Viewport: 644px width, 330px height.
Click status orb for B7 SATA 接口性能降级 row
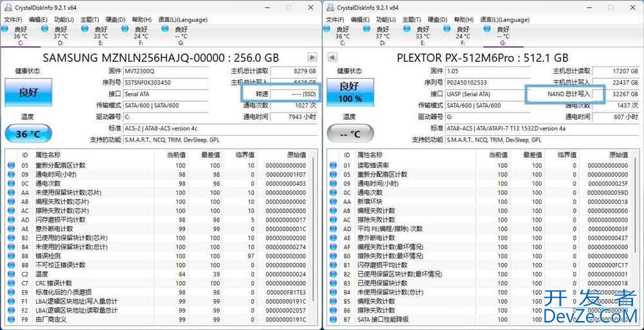[x=333, y=319]
